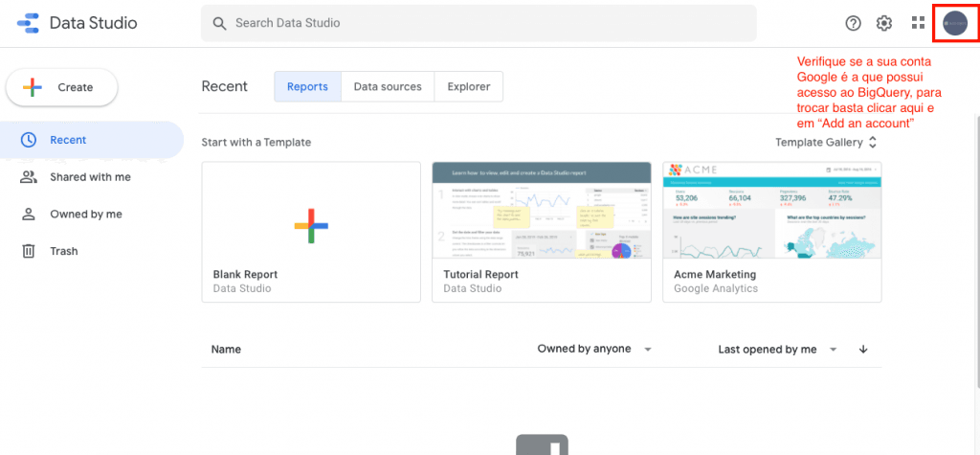Select the Reports tab
980x455 pixels.
pos(307,86)
